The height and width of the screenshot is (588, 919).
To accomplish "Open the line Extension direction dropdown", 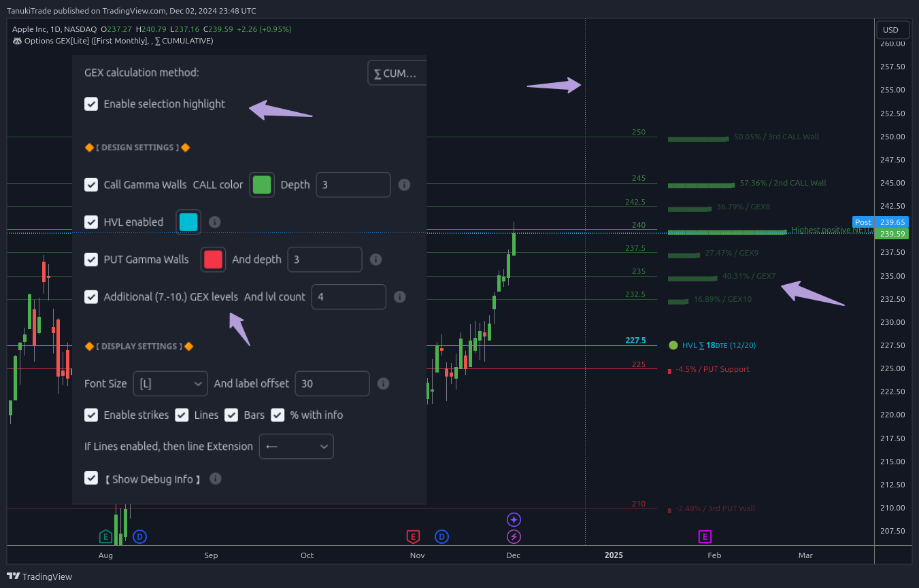I will pyautogui.click(x=297, y=447).
